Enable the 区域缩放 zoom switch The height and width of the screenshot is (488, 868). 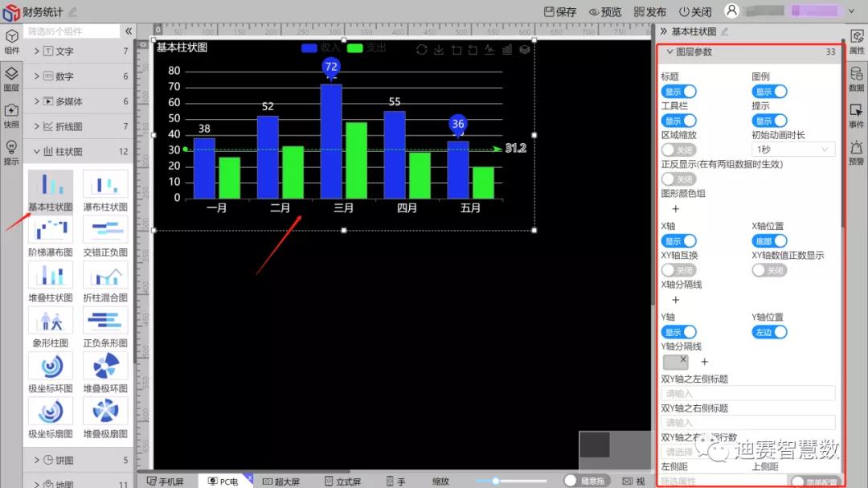point(678,150)
